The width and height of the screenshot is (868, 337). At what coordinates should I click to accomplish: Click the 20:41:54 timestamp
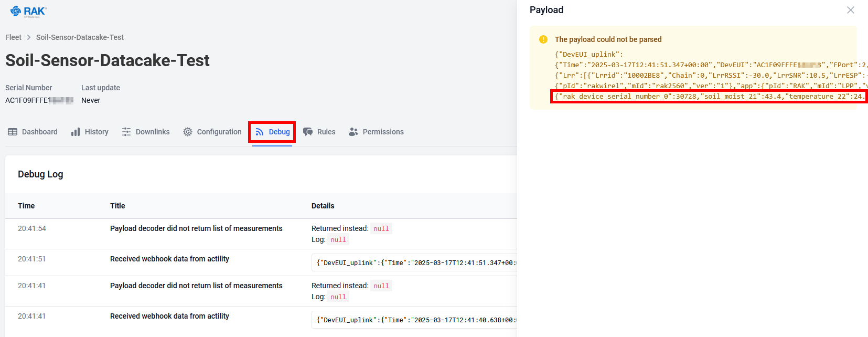pos(32,228)
